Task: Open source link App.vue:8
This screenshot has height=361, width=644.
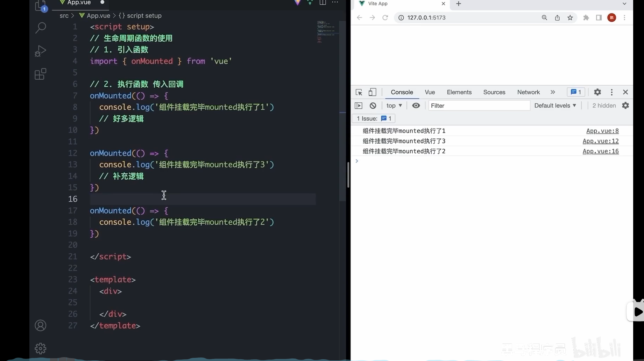Action: (602, 131)
